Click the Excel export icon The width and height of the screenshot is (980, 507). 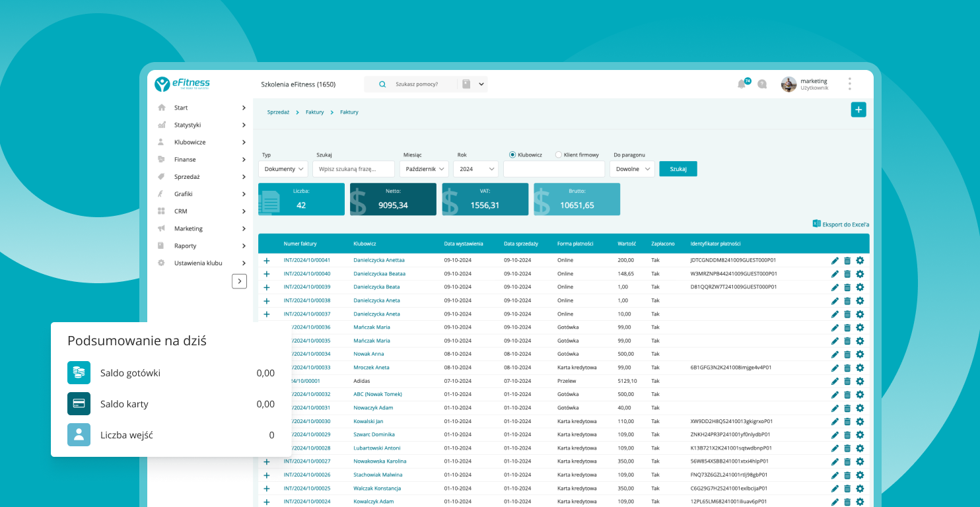816,224
